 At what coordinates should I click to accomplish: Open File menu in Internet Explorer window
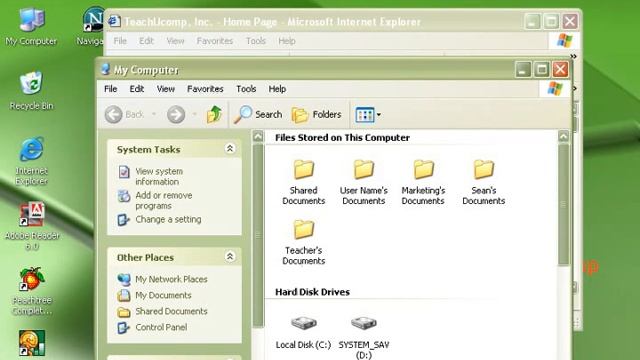pos(120,41)
